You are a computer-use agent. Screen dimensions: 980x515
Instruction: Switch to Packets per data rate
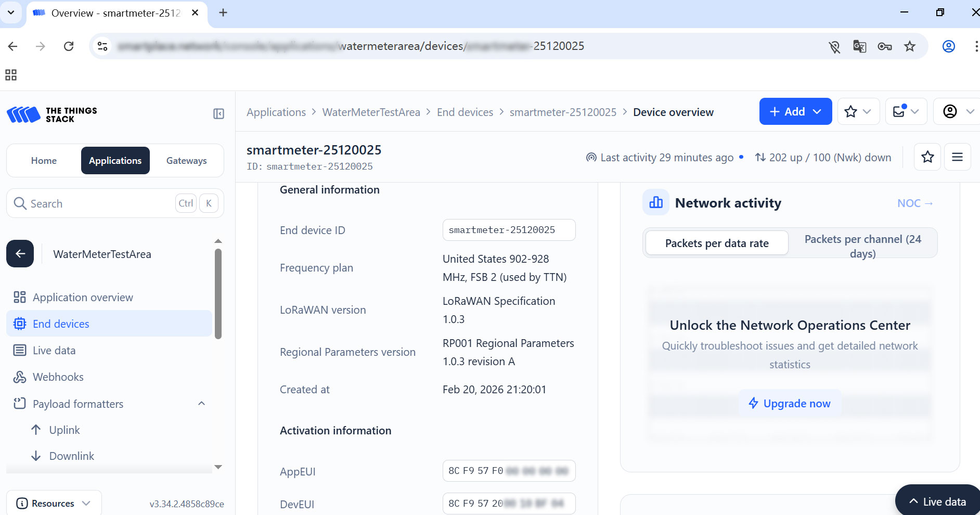coord(716,243)
